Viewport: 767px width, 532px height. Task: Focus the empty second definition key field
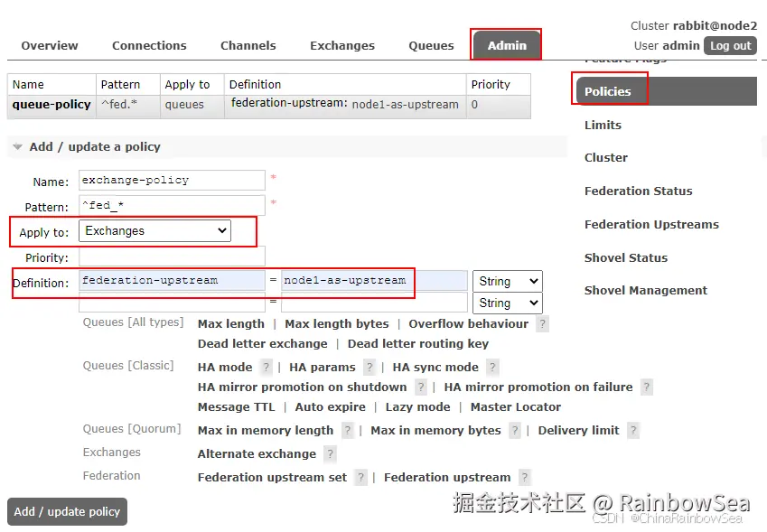point(172,303)
